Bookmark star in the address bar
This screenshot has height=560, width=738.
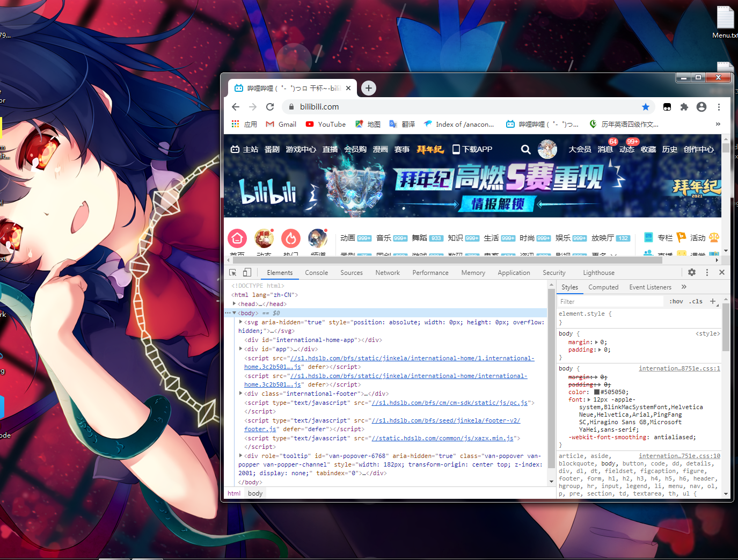tap(646, 107)
